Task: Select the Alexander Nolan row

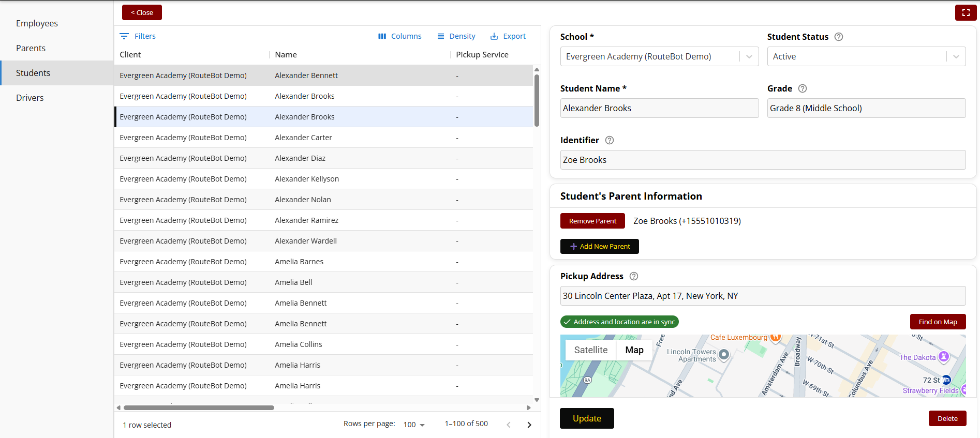Action: pos(323,200)
